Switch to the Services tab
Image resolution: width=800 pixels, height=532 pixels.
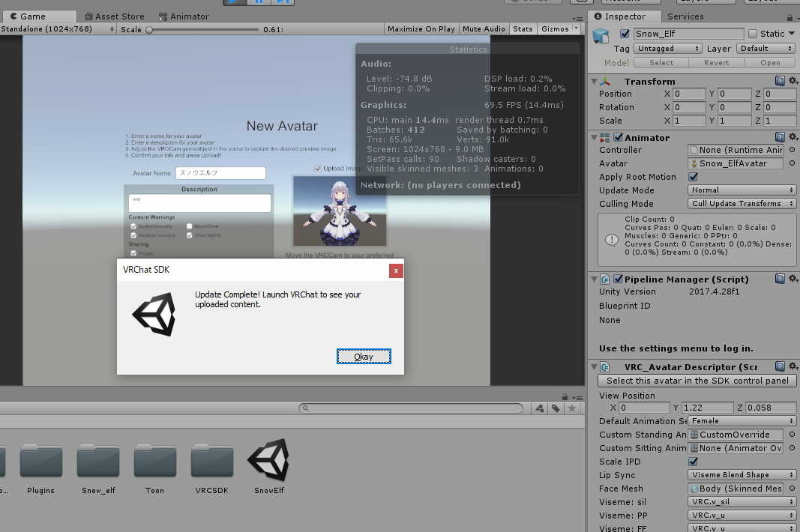[x=685, y=16]
